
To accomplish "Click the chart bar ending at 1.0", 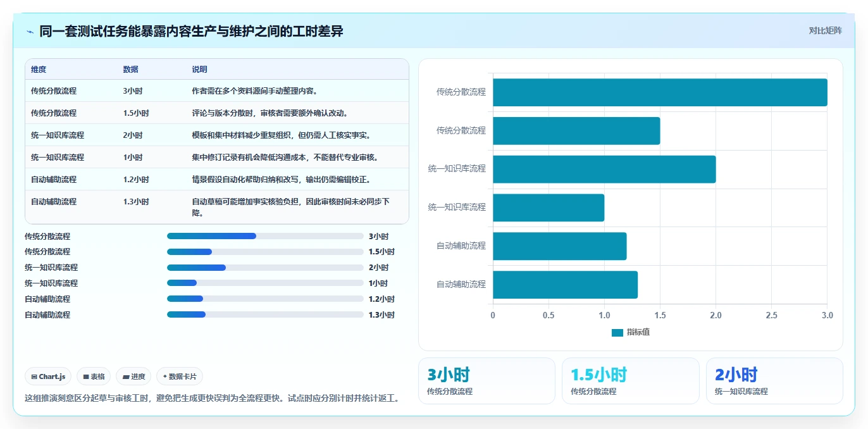I will point(549,208).
